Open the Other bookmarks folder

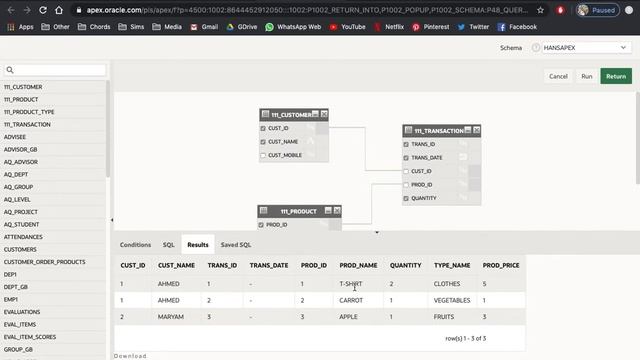56,27
